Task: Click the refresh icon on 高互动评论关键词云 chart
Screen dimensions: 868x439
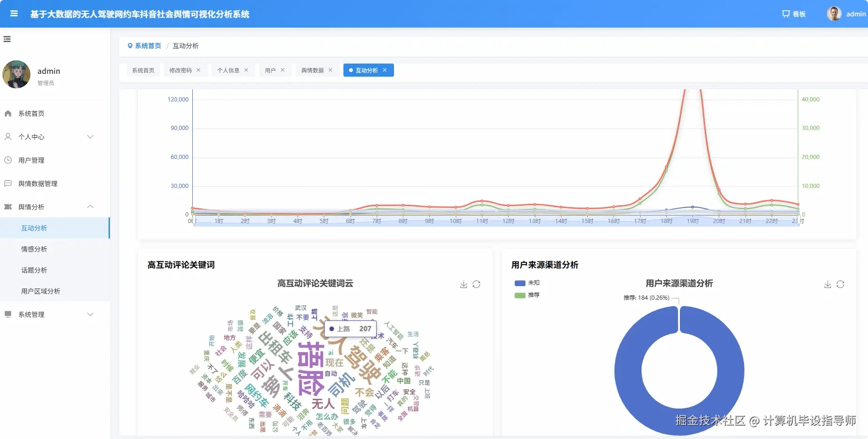Action: [x=477, y=284]
